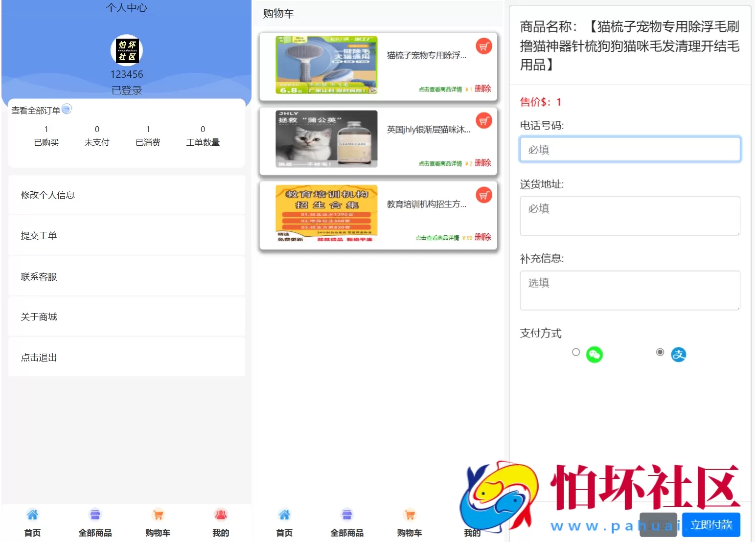This screenshot has height=542, width=756.
Task: Click the 立即付款 pay now button
Action: [711, 524]
